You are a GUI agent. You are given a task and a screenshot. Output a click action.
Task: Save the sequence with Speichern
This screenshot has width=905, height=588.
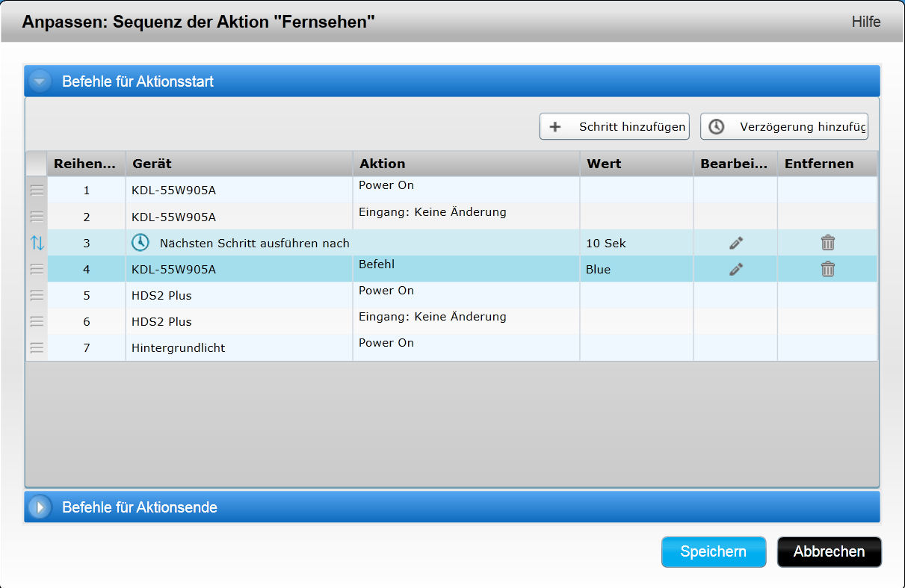tap(713, 551)
